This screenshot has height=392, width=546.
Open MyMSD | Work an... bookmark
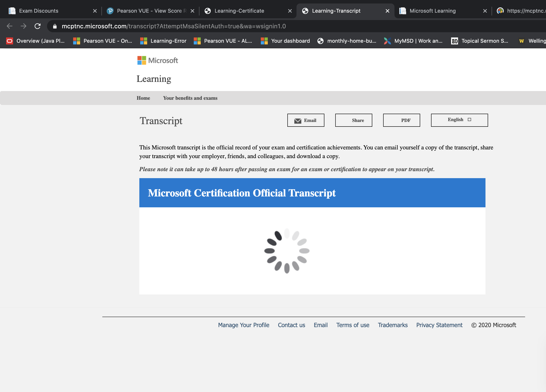413,41
